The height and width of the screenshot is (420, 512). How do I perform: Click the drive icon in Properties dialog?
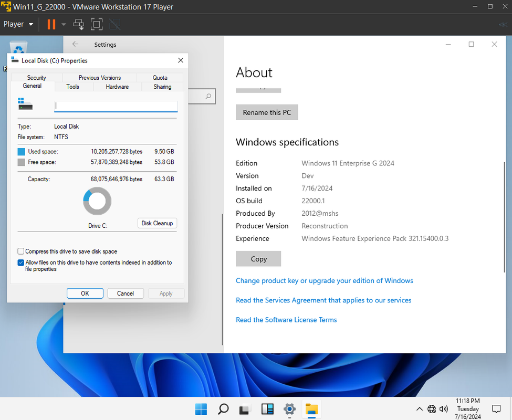(25, 104)
